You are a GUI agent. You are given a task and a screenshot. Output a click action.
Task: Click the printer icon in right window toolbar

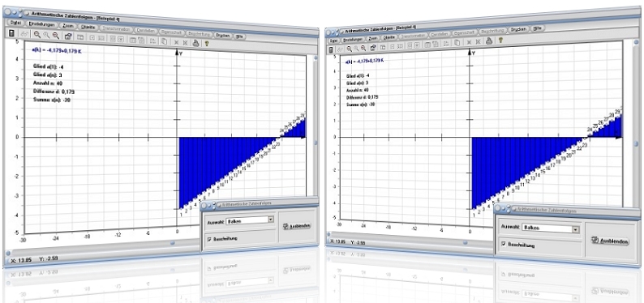(489, 41)
